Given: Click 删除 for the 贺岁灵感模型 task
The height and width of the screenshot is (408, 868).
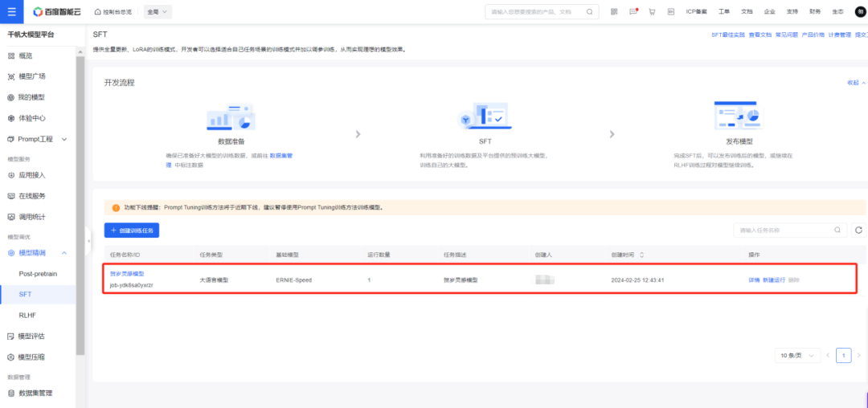Looking at the screenshot, I should pyautogui.click(x=794, y=279).
